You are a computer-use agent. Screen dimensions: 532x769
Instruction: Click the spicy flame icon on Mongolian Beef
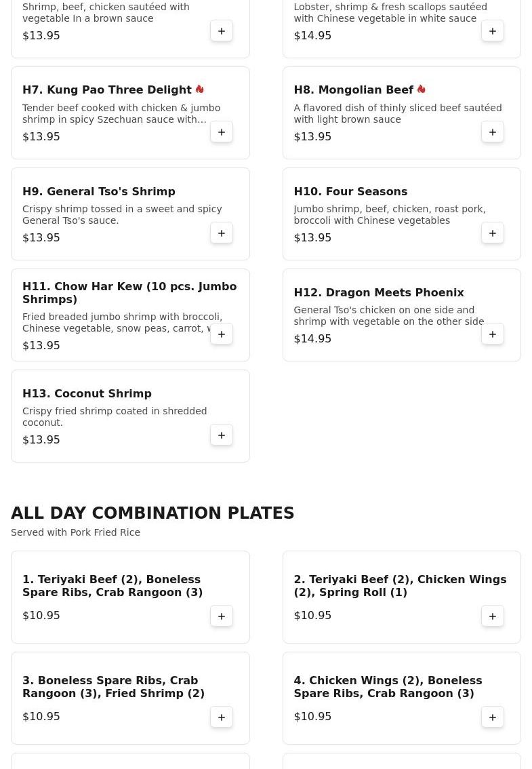(x=422, y=90)
